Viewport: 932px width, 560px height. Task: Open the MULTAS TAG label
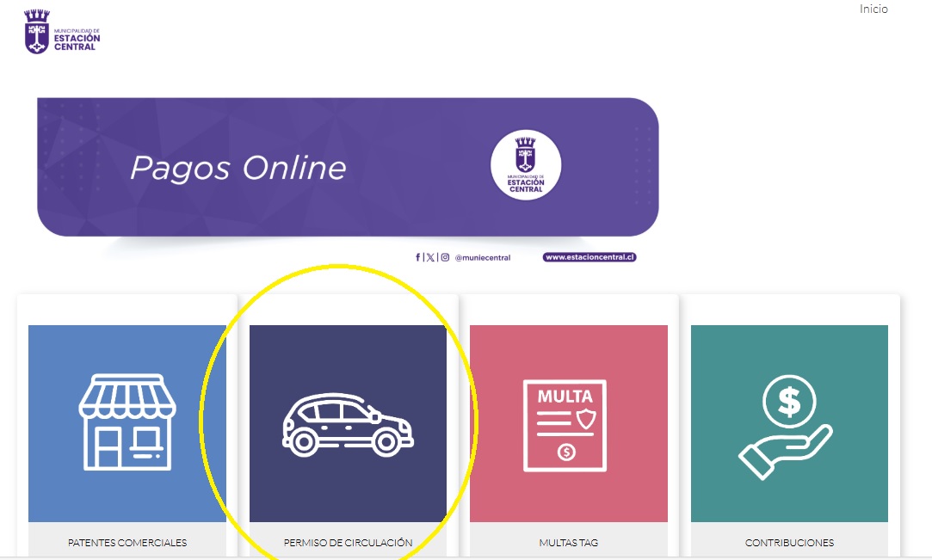coord(568,543)
